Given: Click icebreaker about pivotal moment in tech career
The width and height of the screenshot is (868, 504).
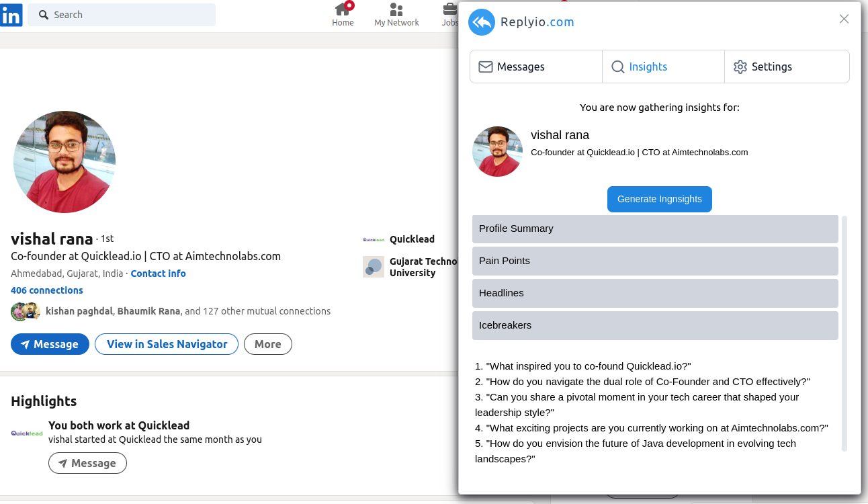Looking at the screenshot, I should coord(637,405).
